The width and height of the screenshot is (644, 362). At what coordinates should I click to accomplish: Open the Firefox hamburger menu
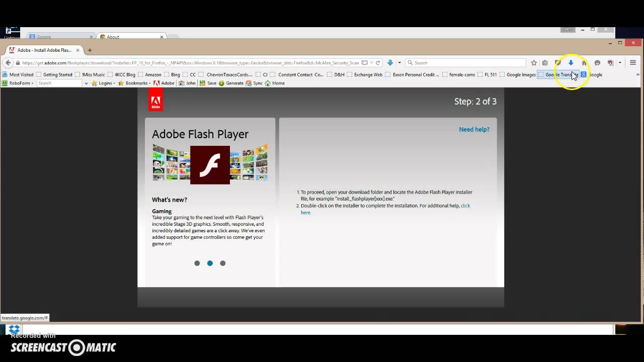(x=633, y=63)
